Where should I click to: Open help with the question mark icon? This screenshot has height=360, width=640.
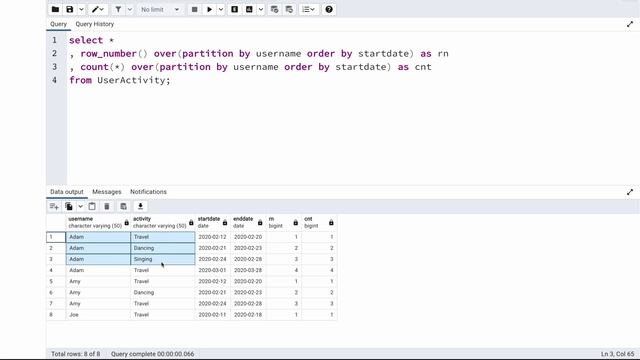click(329, 9)
